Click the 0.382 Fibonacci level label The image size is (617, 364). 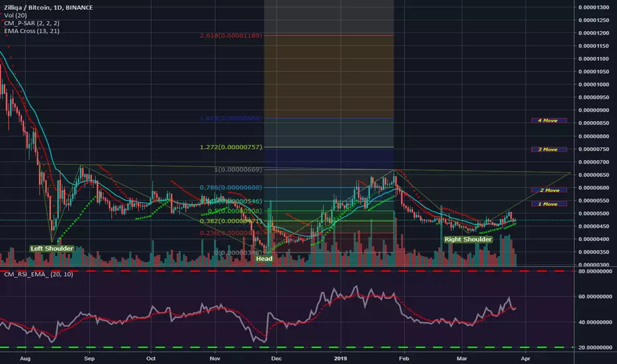pos(230,221)
